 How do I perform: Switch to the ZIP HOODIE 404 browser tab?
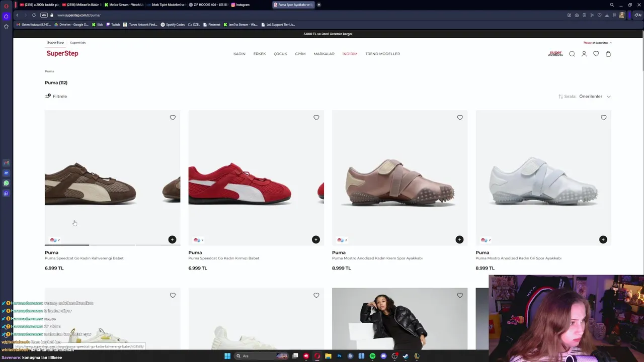coord(208,5)
